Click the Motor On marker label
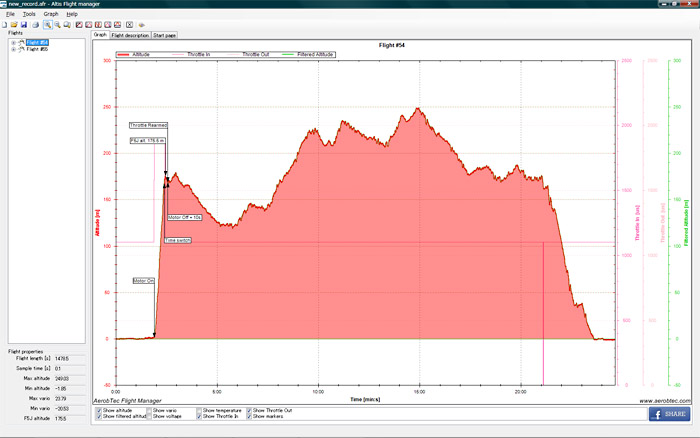 click(x=143, y=281)
